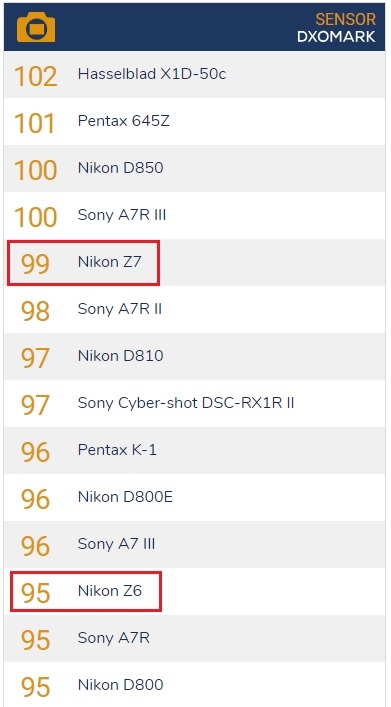Open the Nikon D800E entry
Screen dimensions: 391x707
pos(195,498)
